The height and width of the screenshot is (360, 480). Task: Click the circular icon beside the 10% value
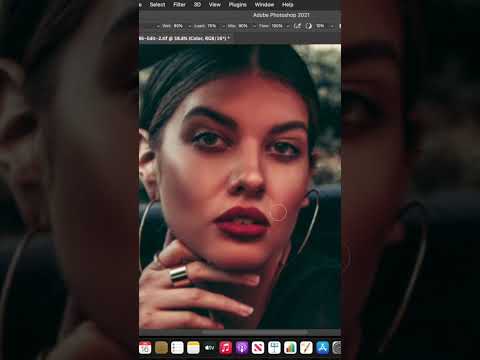[309, 26]
